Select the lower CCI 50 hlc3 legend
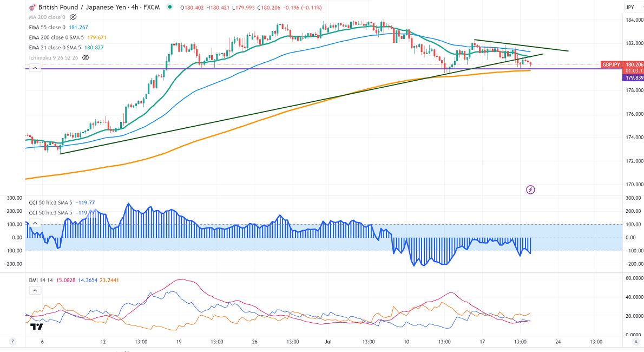Viewport: 644px width, 352px height. click(50, 213)
